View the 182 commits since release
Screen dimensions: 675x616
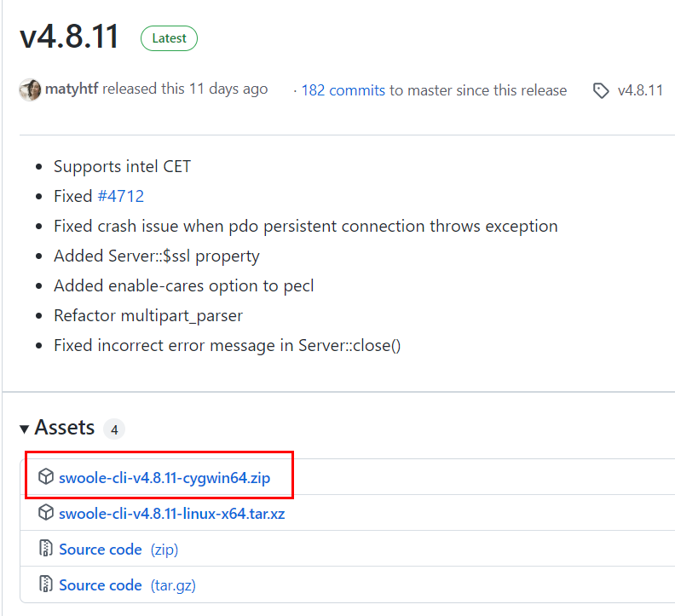point(343,90)
